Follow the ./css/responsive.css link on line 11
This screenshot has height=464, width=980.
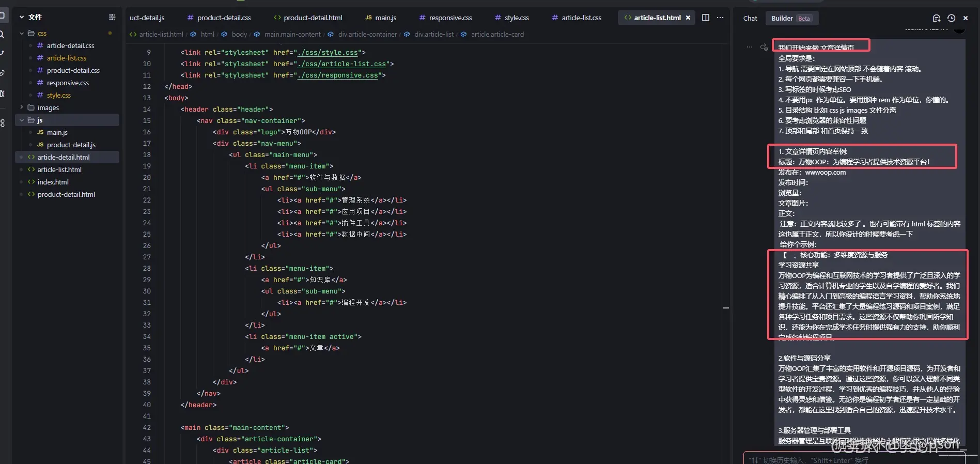(x=338, y=75)
